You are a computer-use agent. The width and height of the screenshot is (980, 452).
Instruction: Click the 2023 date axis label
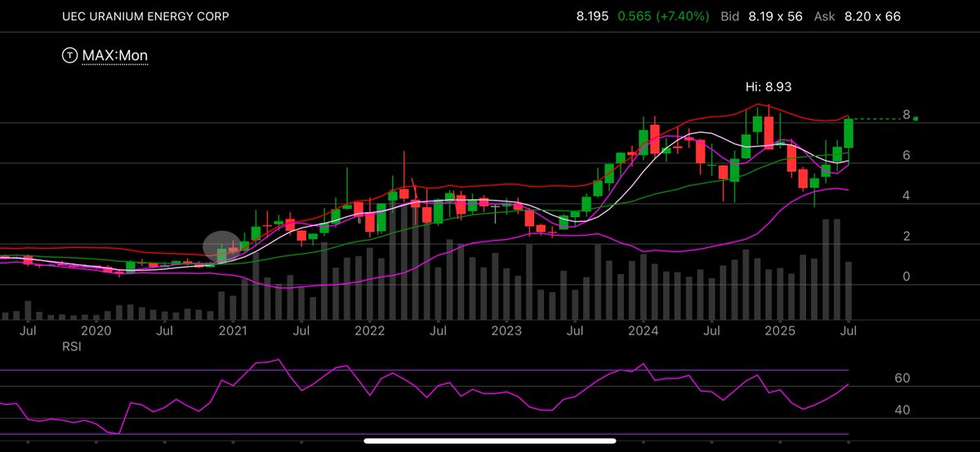[506, 330]
